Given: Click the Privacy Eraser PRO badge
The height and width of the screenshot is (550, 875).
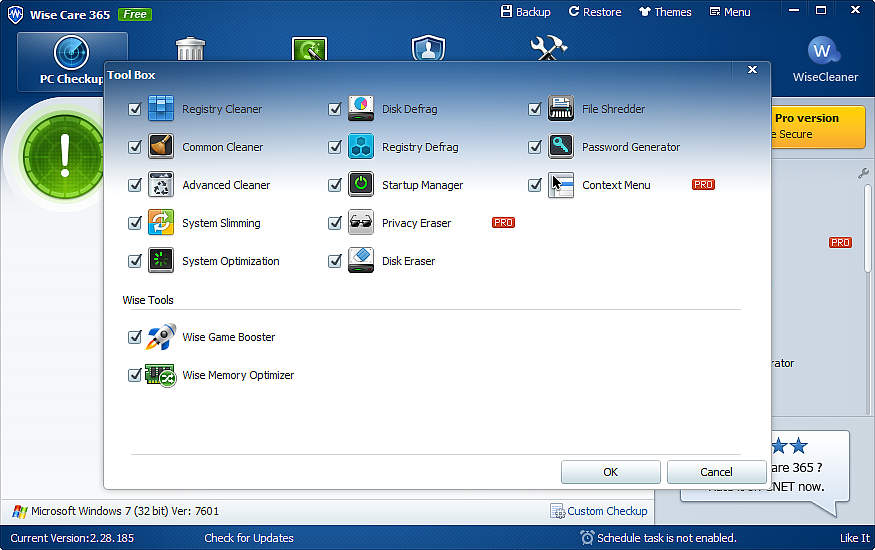Looking at the screenshot, I should point(503,223).
